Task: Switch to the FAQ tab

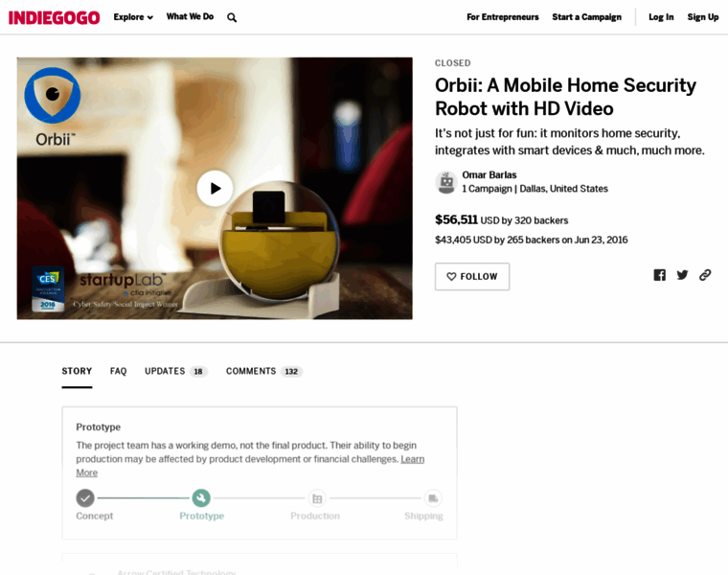Action: click(118, 371)
